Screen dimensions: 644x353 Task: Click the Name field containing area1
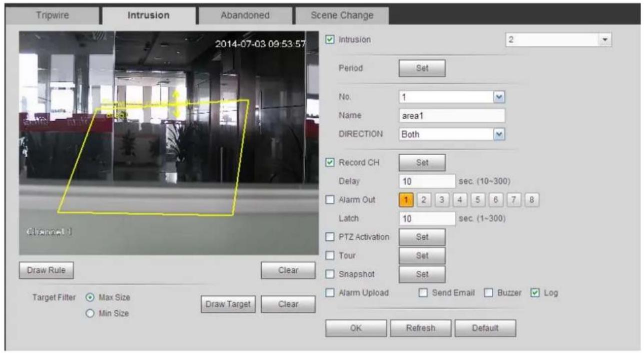[x=452, y=115]
